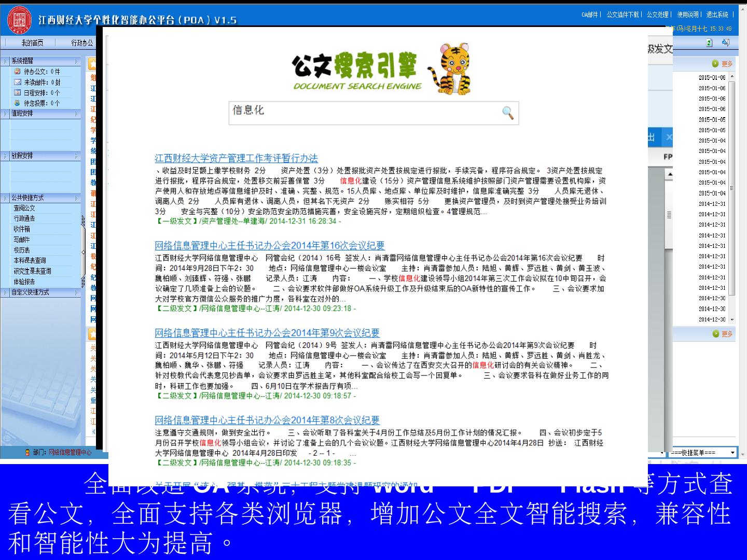The height and width of the screenshot is (560, 747).
Task: Open the 我的首页 tab
Action: pyautogui.click(x=32, y=43)
